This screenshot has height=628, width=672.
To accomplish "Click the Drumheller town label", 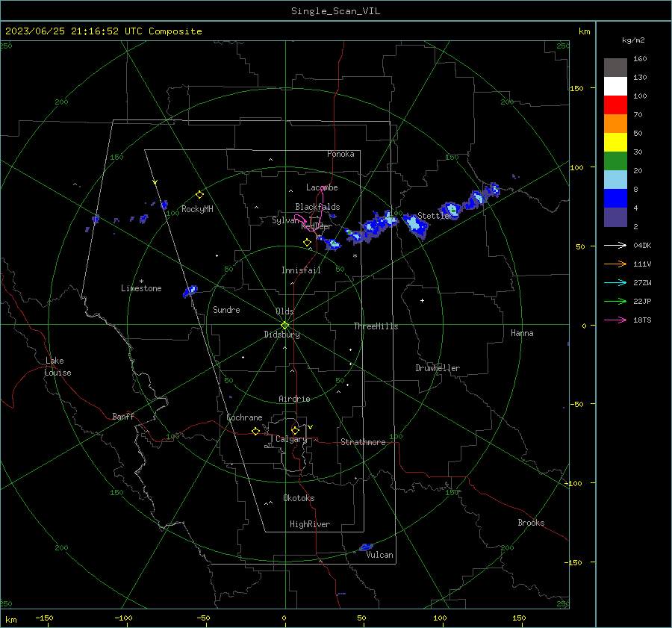I will pos(438,368).
